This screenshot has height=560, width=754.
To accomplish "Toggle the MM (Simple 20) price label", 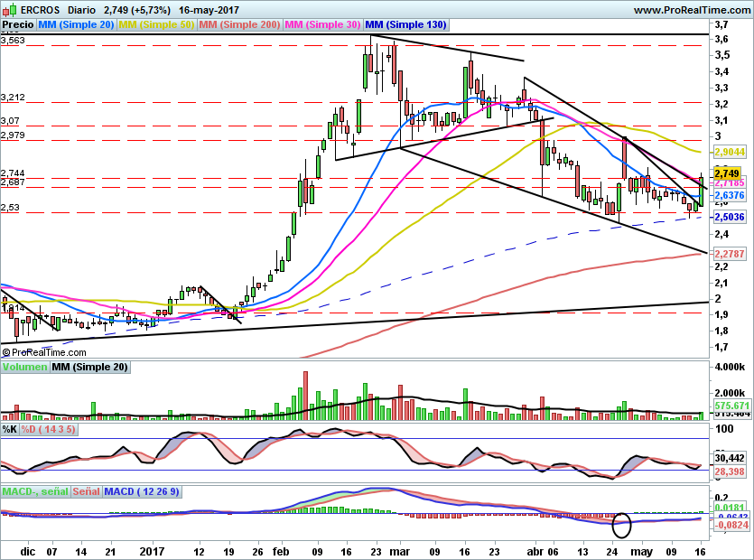I will coord(76,25).
